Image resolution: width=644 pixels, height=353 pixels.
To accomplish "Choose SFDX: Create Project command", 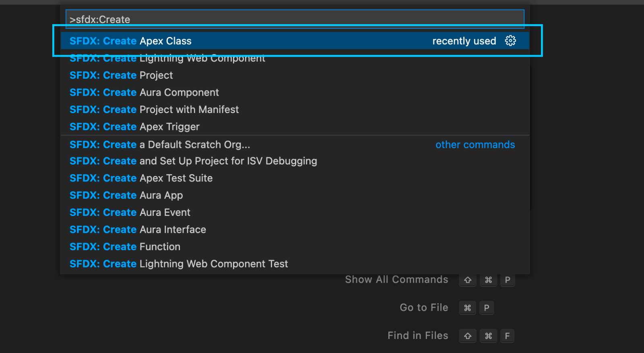I will point(121,75).
